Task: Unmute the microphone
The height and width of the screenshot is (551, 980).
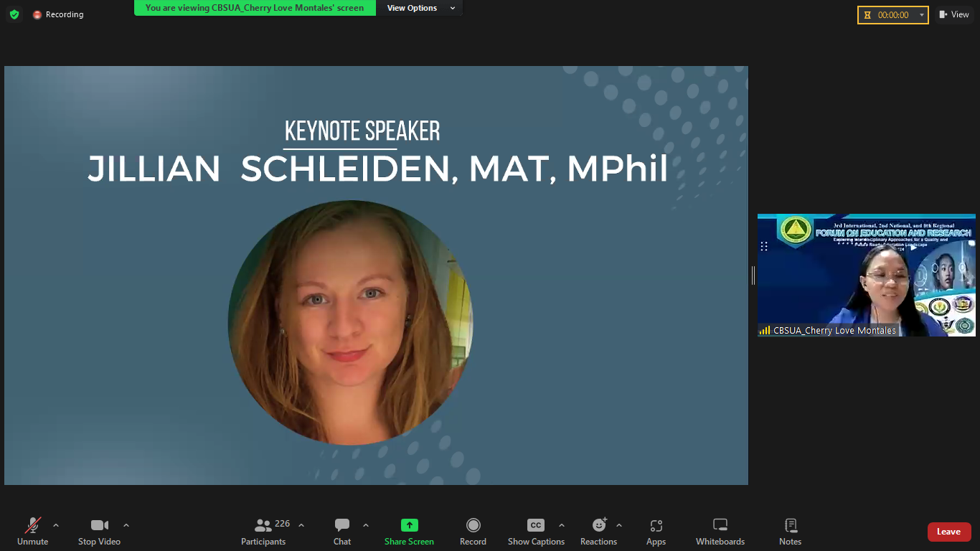Action: click(x=33, y=532)
